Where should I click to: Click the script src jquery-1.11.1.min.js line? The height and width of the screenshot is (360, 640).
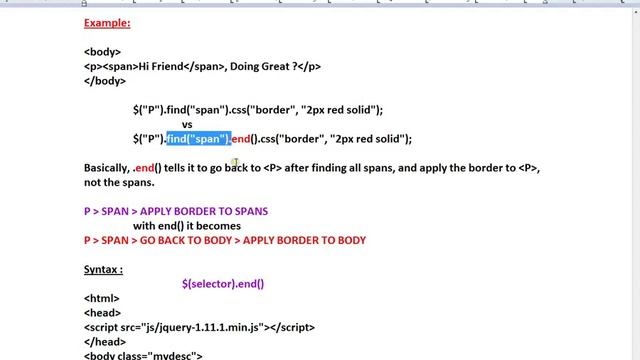199,327
